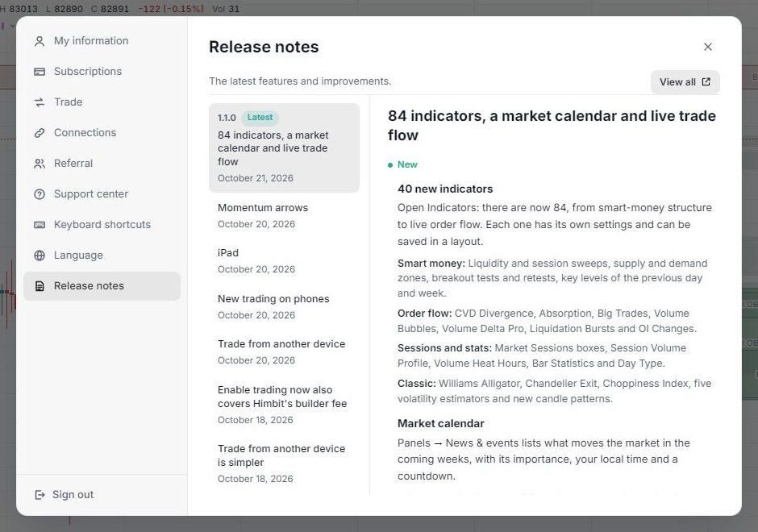
Task: Click the Release notes document icon
Action: (x=40, y=286)
